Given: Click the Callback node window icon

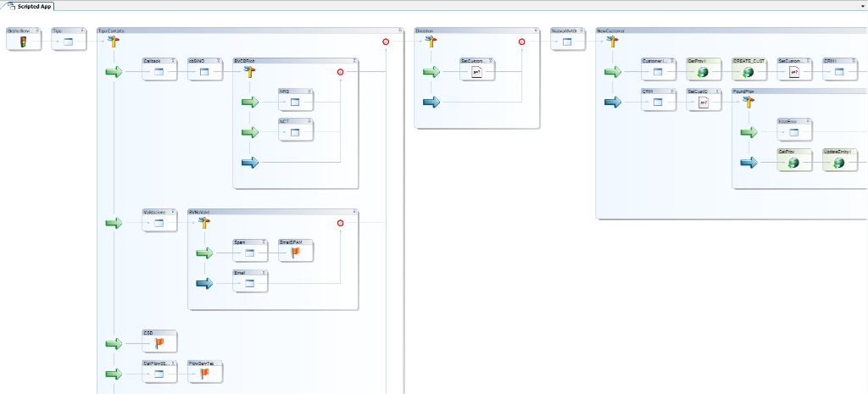Looking at the screenshot, I should pyautogui.click(x=159, y=72).
